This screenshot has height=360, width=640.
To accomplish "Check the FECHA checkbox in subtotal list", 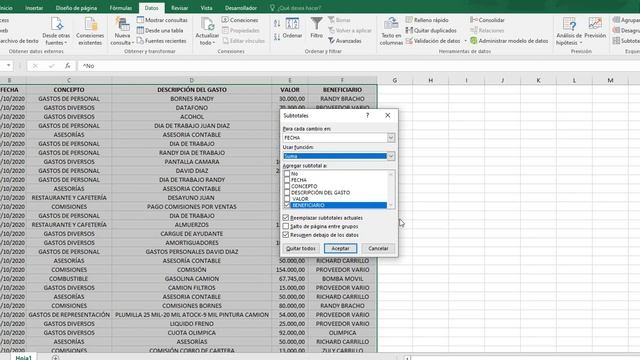I will (x=287, y=180).
